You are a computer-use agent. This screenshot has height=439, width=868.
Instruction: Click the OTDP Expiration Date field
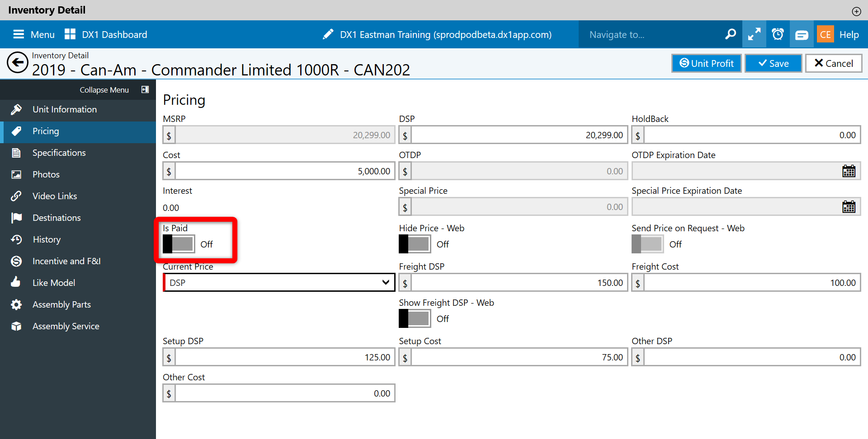(746, 171)
